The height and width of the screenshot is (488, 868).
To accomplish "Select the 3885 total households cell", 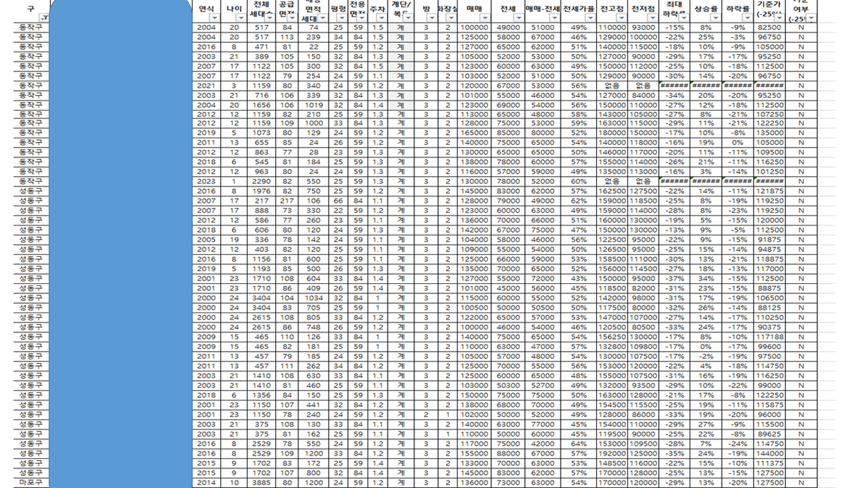I will pyautogui.click(x=262, y=482).
